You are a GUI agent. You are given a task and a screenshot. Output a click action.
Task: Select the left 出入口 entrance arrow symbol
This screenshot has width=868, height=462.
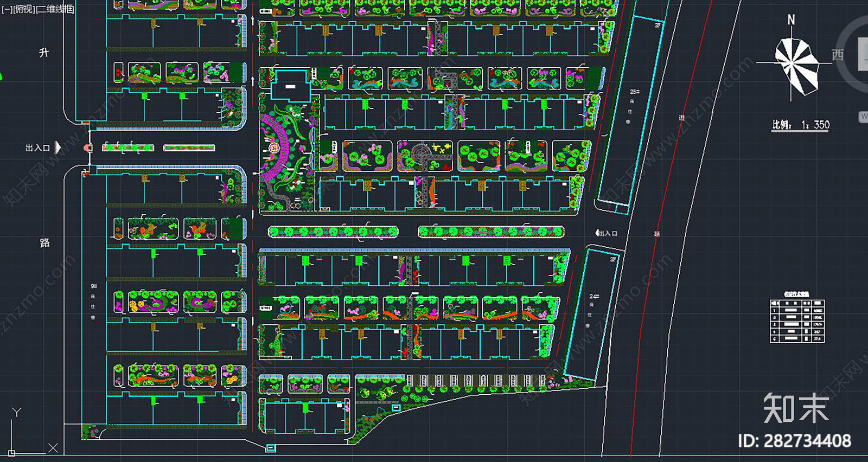tap(58, 147)
